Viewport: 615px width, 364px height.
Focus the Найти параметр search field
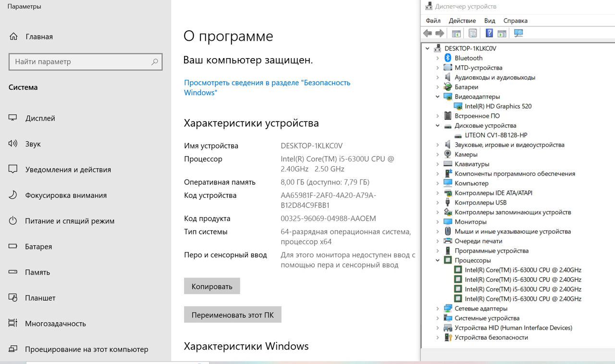click(x=86, y=61)
